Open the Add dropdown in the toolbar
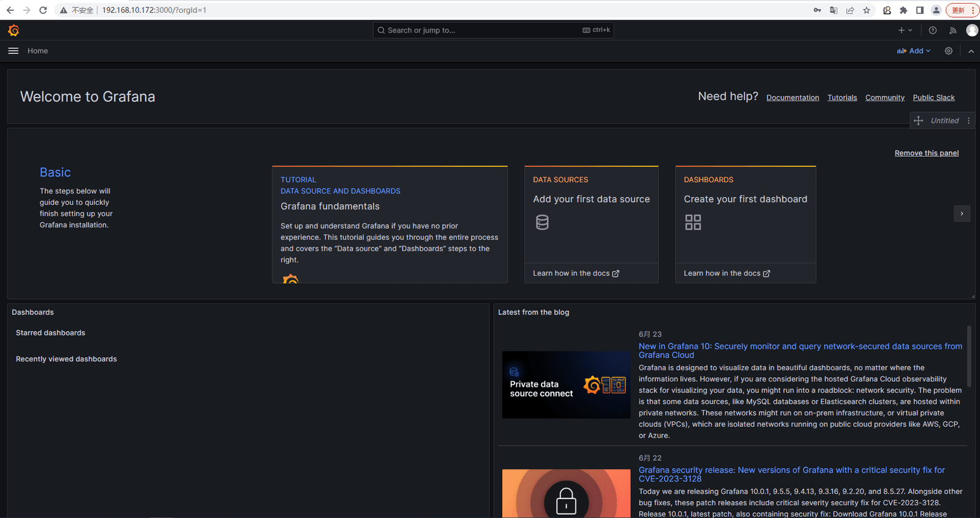 pyautogui.click(x=914, y=51)
